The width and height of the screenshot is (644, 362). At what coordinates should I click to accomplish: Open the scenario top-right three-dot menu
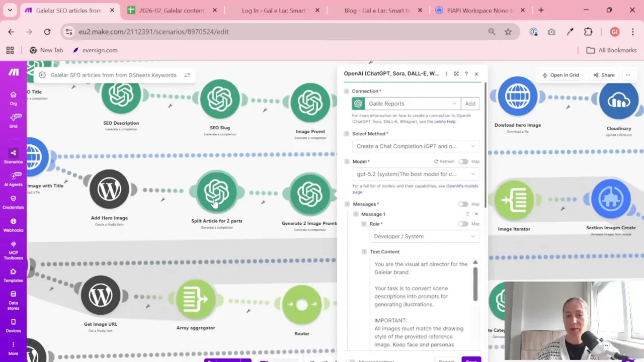coord(628,75)
